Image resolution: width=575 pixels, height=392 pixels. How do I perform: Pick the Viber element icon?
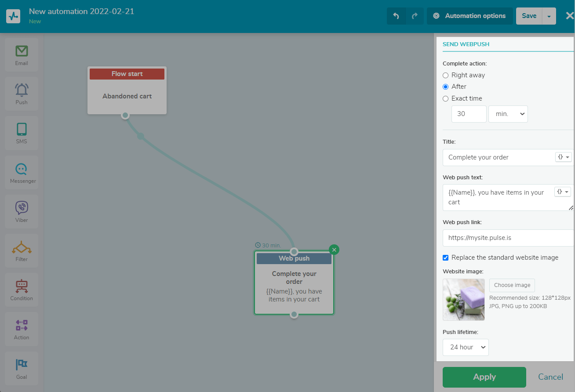coord(22,211)
